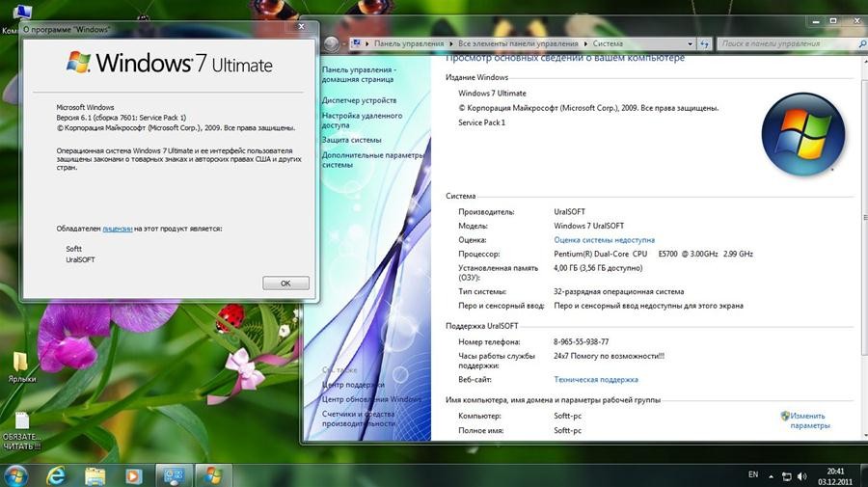The image size is (868, 487).
Task: Click manufacturer value UralSOFT
Action: [x=569, y=212]
